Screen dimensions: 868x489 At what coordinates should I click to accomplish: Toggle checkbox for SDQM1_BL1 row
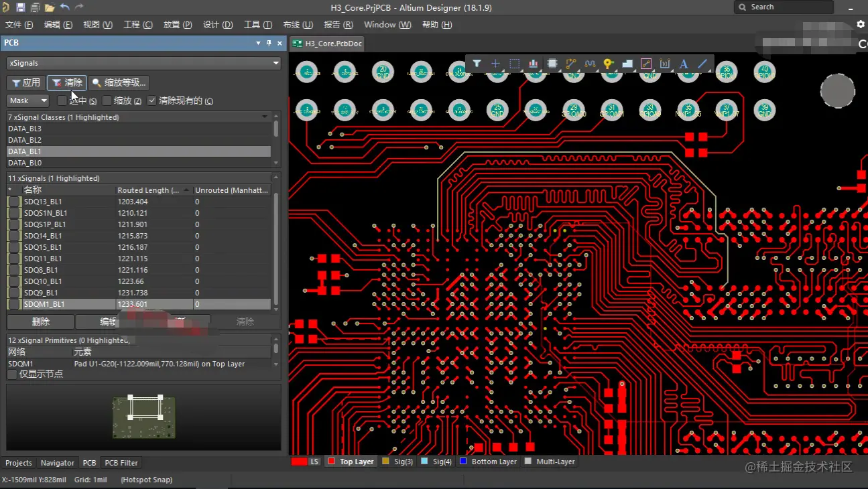pyautogui.click(x=14, y=304)
